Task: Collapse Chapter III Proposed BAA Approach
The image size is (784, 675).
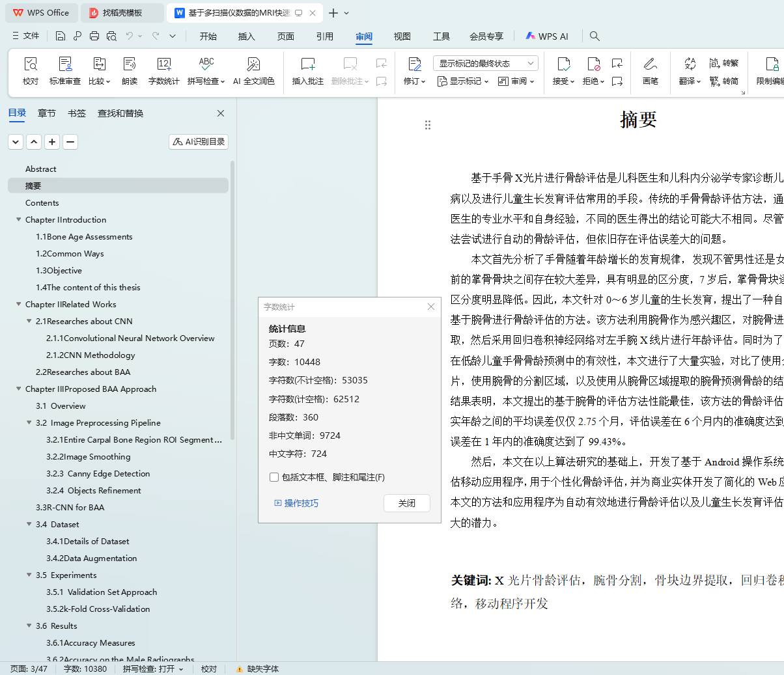Action: pos(19,389)
